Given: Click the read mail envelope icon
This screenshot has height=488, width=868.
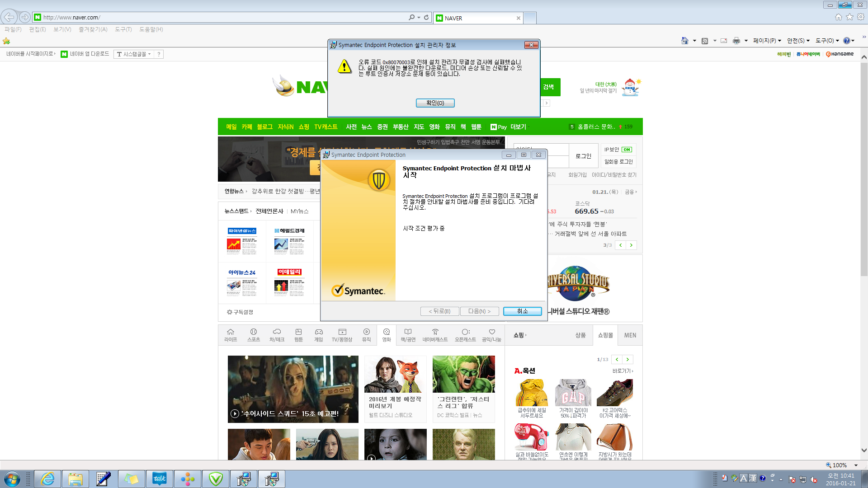Looking at the screenshot, I should click(724, 41).
